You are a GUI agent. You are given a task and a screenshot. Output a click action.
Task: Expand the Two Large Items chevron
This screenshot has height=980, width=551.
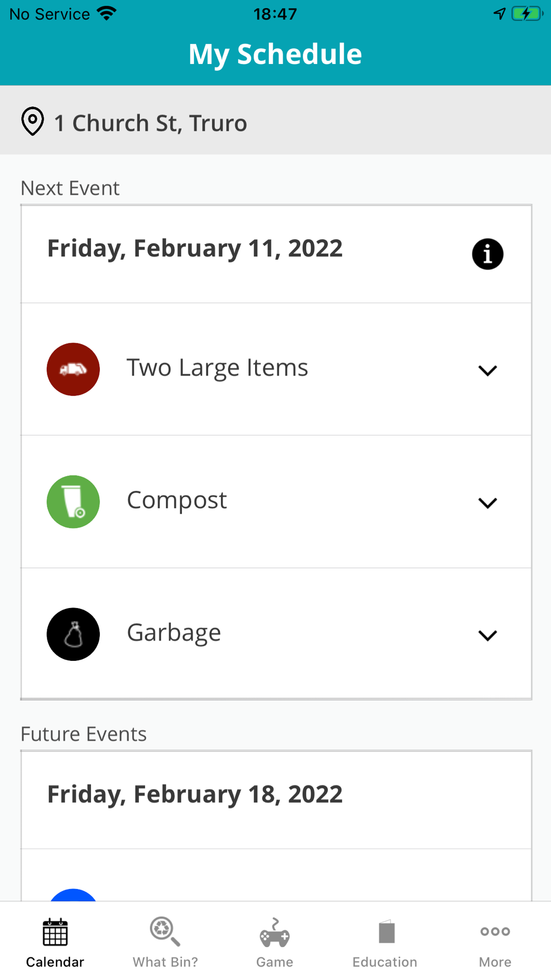coord(488,370)
